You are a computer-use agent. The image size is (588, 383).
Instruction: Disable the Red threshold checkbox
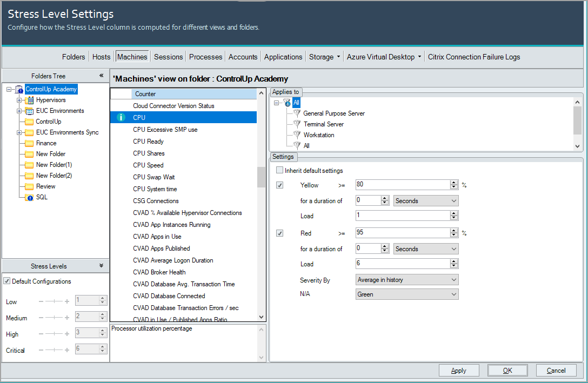coord(279,233)
